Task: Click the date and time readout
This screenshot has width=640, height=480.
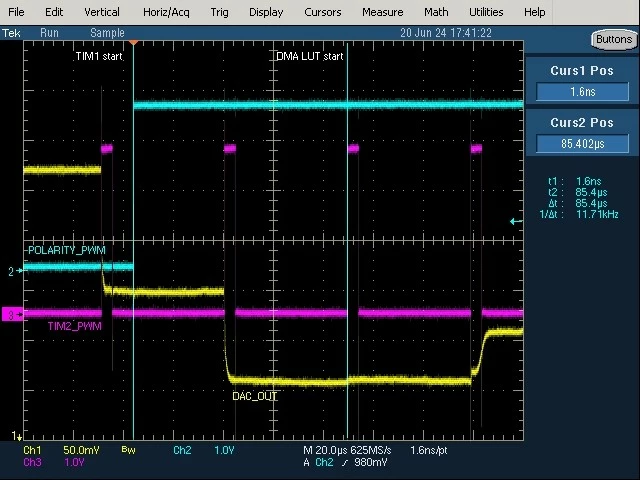Action: (x=446, y=33)
